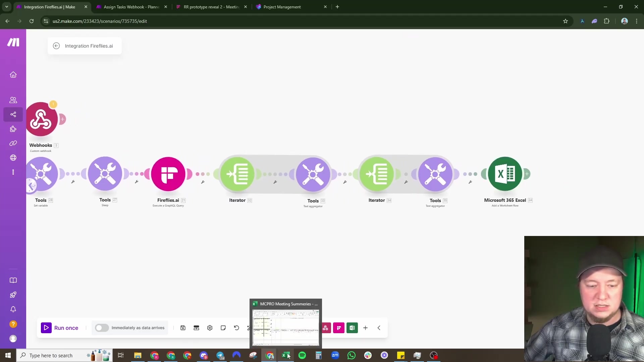Switch to Assign Tasks Webhook browser tab

click(x=131, y=7)
